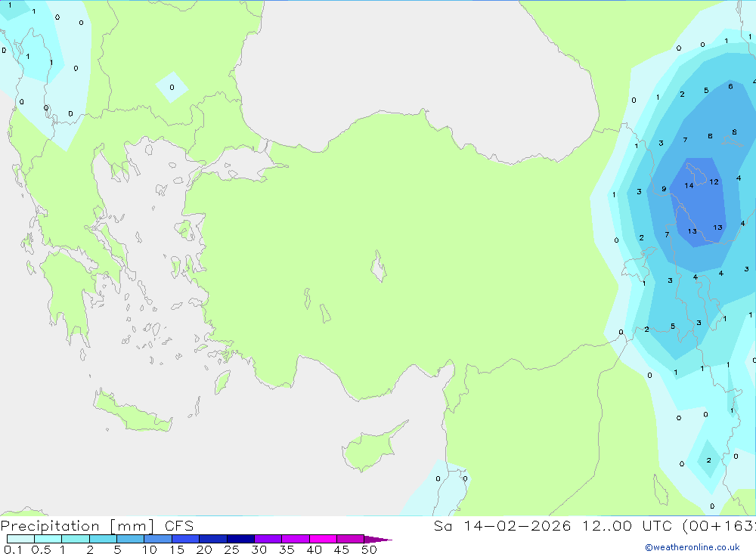Click the legend label 35
The width and height of the screenshot is (756, 554).
coord(287,549)
